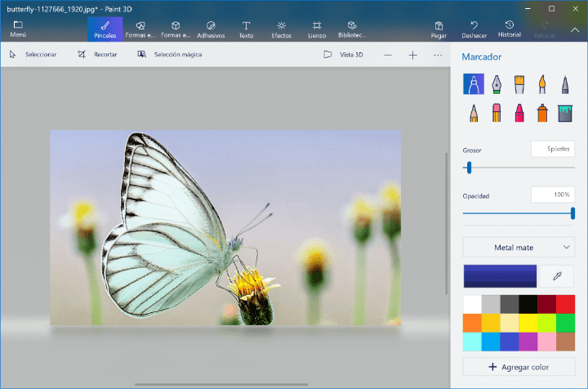Pick a color with the eyedropper
This screenshot has height=389, width=588.
click(x=557, y=276)
